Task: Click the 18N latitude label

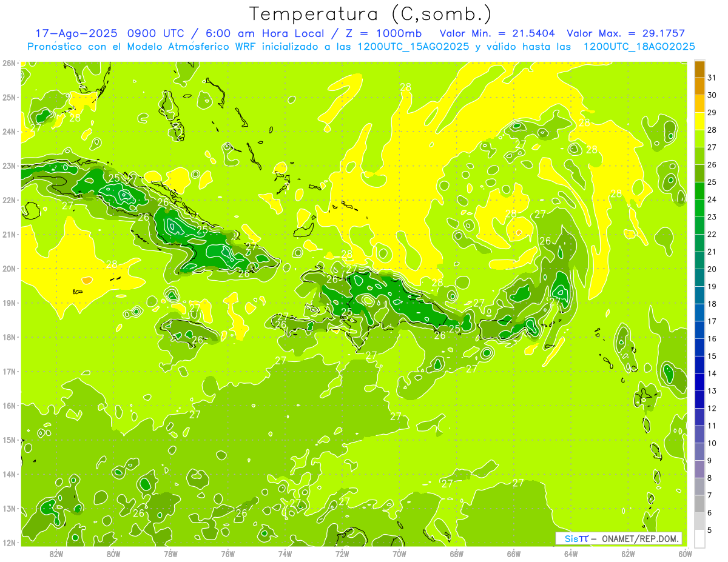Action: tap(8, 337)
